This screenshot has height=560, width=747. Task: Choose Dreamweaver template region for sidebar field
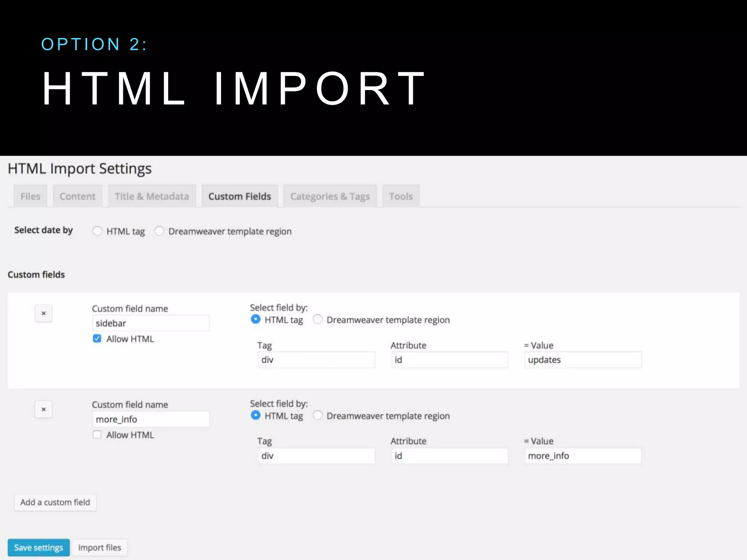tap(318, 319)
